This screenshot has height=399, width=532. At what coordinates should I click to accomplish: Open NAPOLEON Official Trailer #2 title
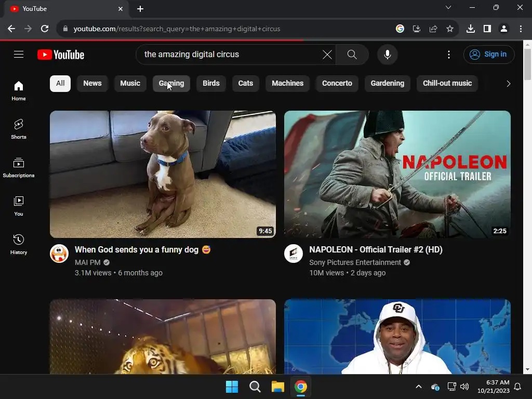tap(376, 250)
